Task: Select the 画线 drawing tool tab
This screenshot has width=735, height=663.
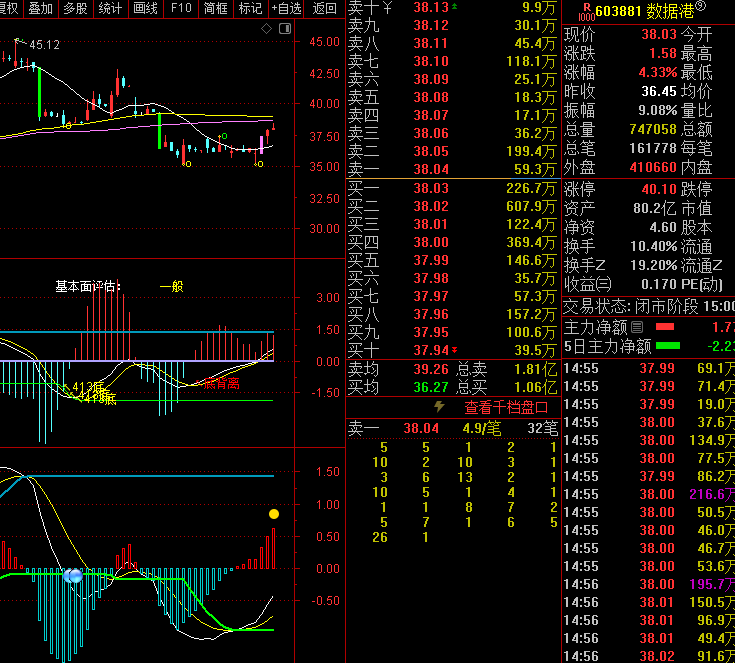Action: [145, 8]
